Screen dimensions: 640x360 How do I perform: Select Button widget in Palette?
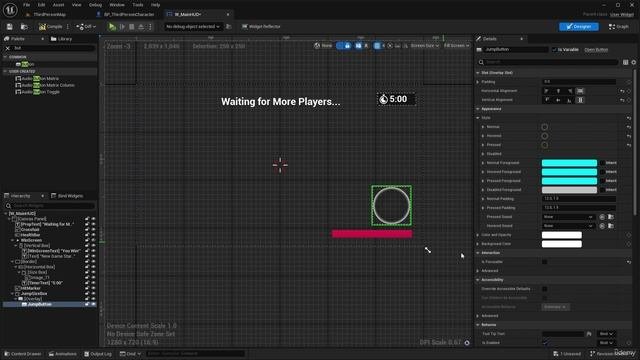(x=25, y=64)
